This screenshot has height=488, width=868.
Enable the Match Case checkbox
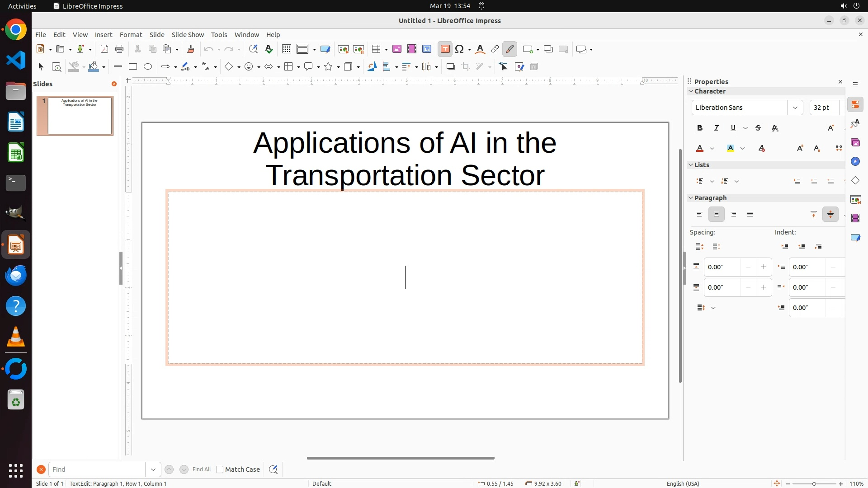pos(220,469)
